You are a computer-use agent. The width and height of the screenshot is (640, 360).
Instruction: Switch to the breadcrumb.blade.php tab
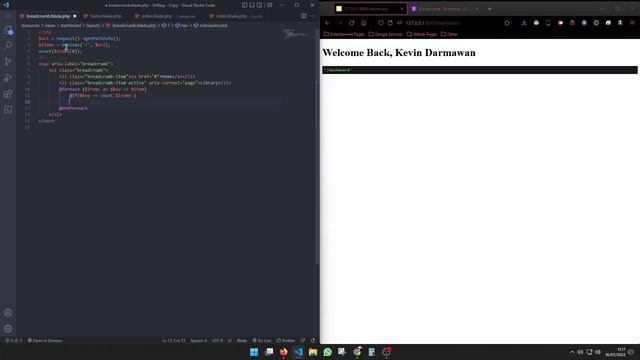coord(48,16)
